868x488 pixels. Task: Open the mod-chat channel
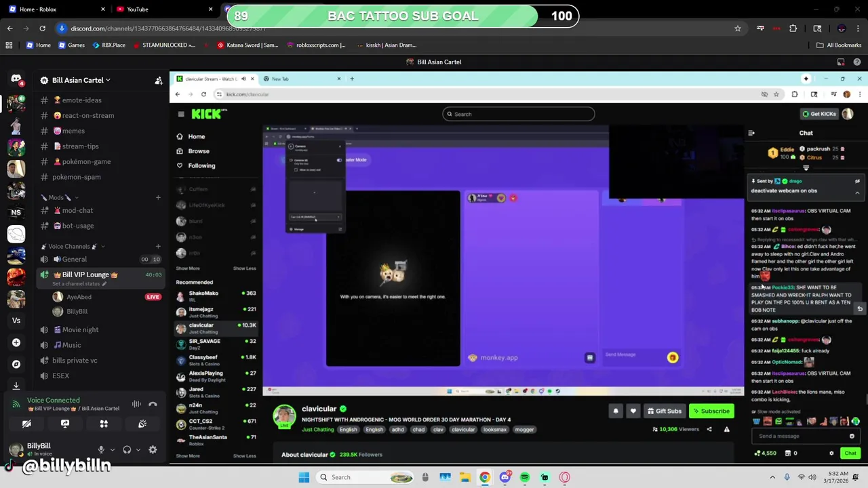pos(102,210)
